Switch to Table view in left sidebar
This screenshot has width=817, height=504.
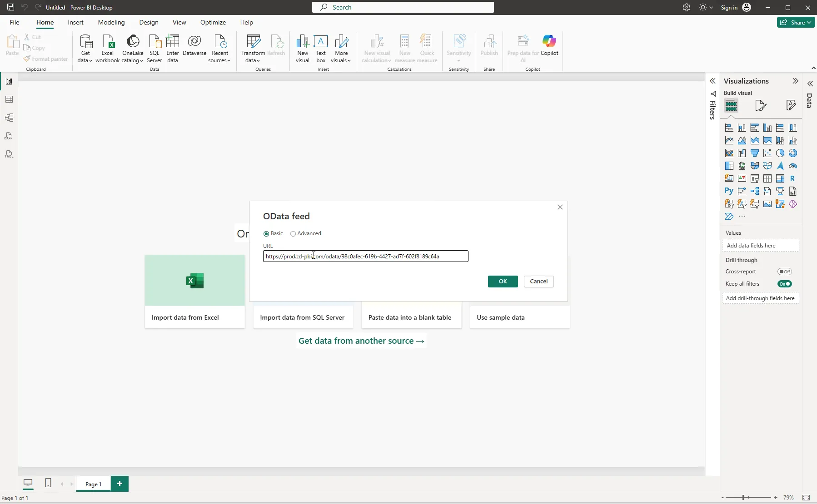[x=9, y=99]
